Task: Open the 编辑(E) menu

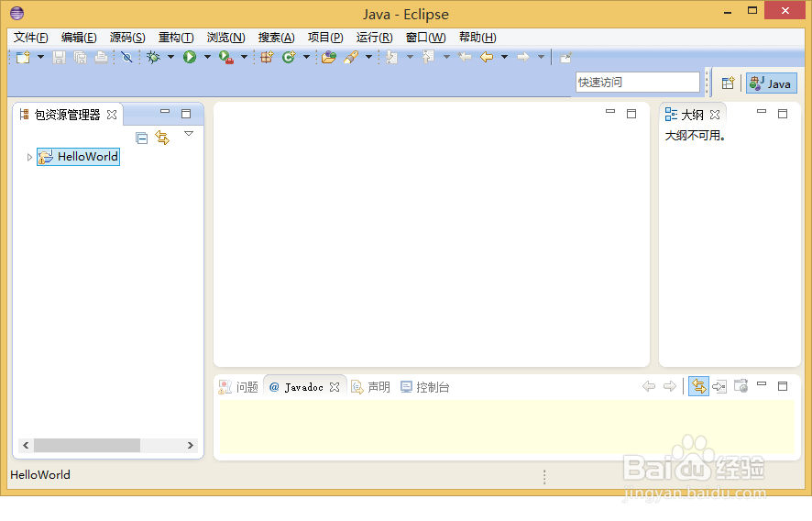Action: click(79, 38)
